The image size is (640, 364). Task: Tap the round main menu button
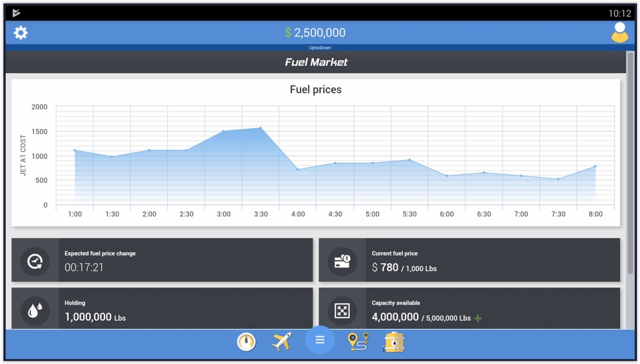click(x=319, y=340)
